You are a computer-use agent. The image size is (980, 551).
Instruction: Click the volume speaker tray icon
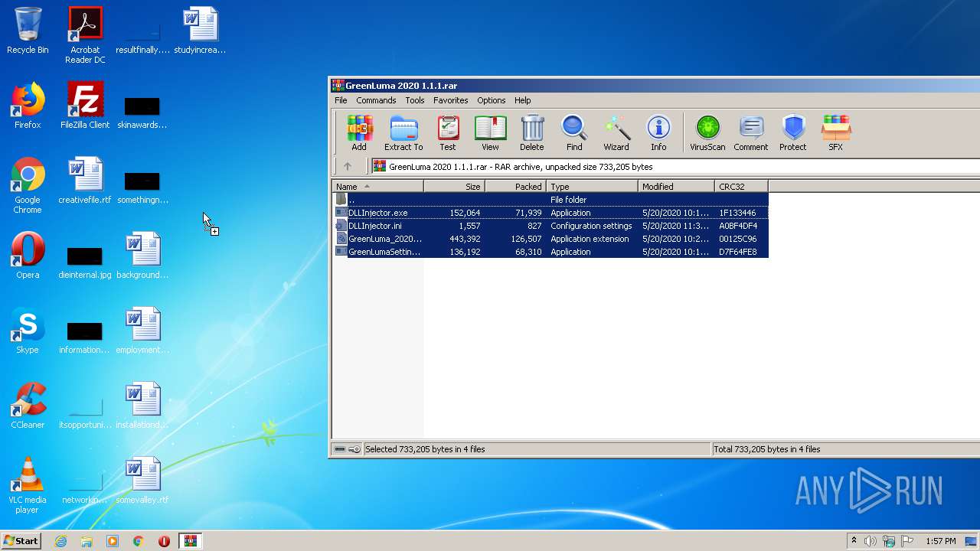click(x=871, y=541)
